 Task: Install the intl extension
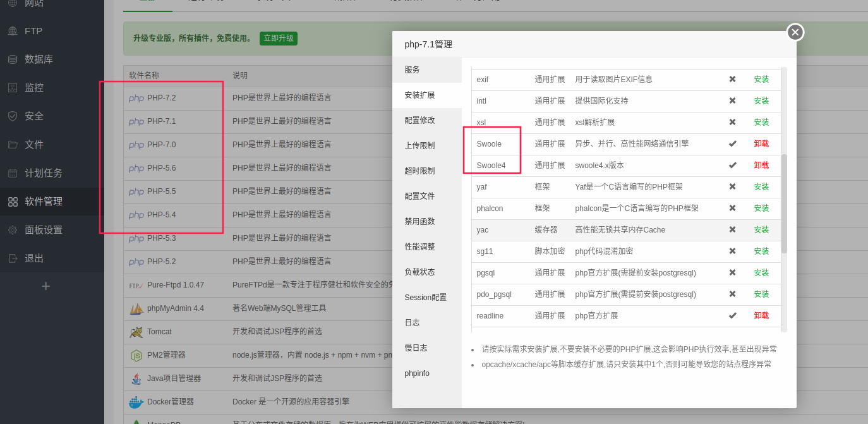tap(761, 101)
